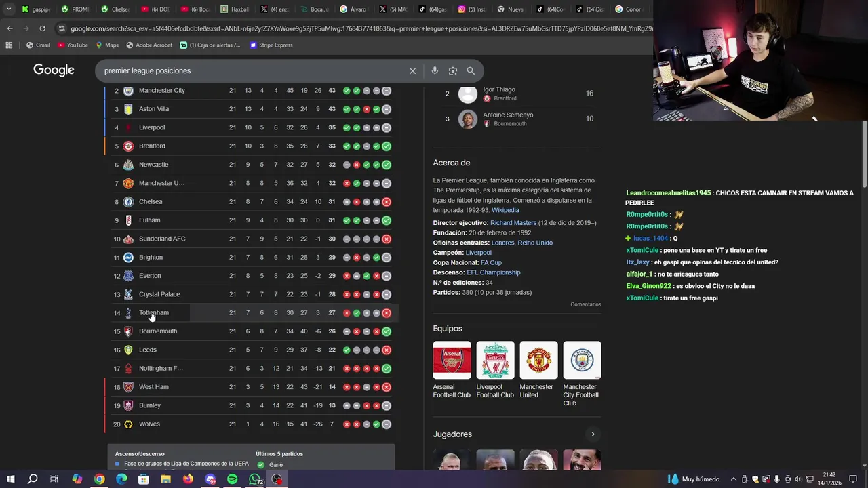
Task: Switch to the Conor browser tab
Action: click(x=631, y=9)
